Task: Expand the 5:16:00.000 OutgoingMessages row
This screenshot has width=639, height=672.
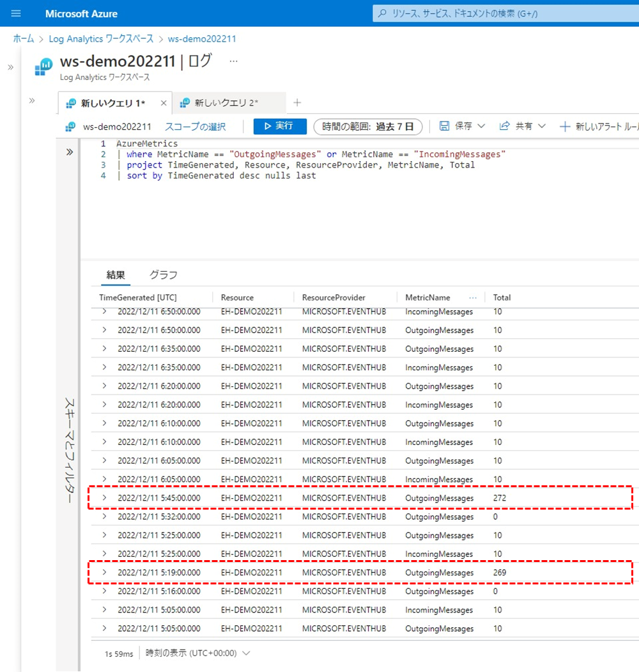Action: (105, 591)
